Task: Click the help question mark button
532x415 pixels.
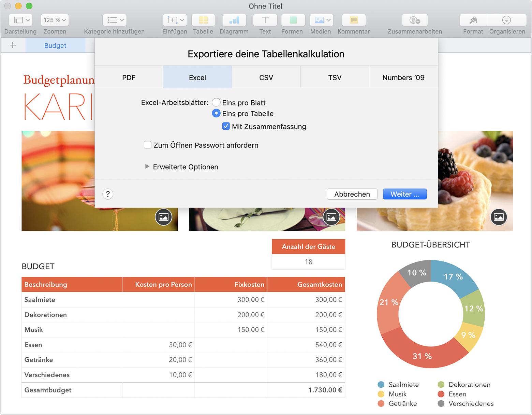Action: [x=108, y=194]
